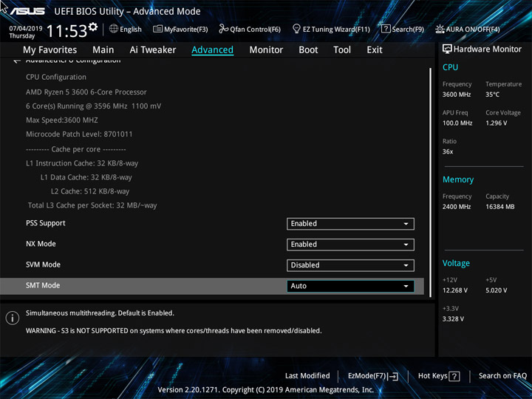532x399 pixels.
Task: Click memory frequency value 2400 MHz
Action: 457,206
